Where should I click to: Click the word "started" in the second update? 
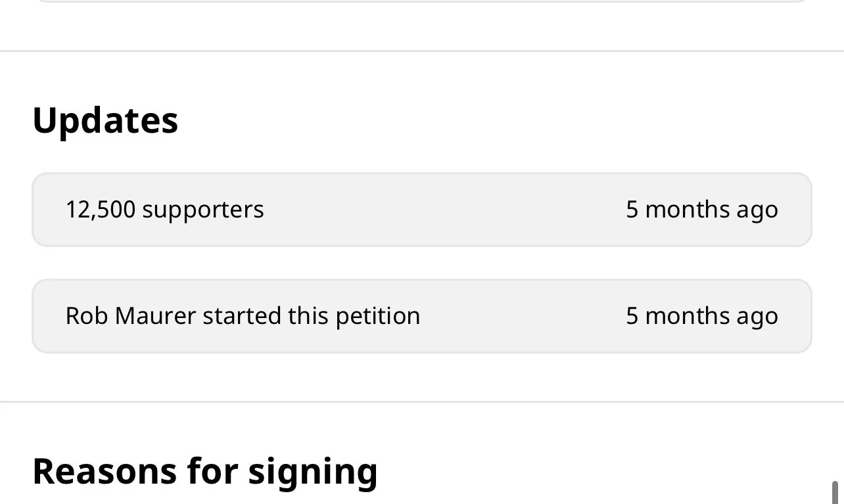(242, 316)
